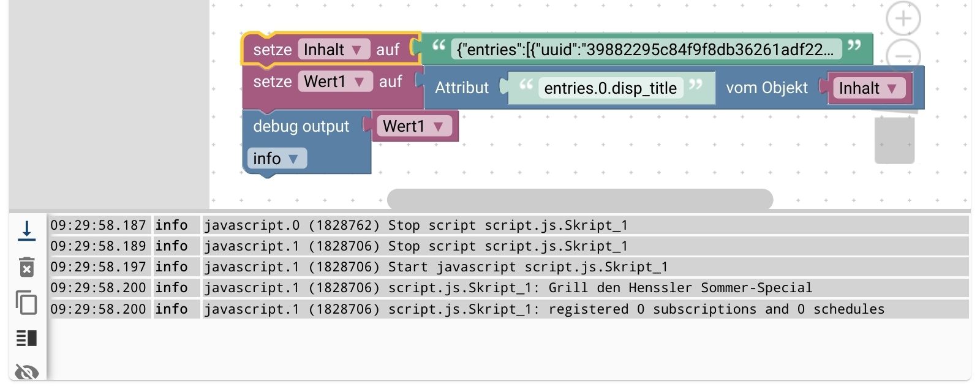This screenshot has width=980, height=389.
Task: Open the info log level dropdown
Action: [x=293, y=159]
